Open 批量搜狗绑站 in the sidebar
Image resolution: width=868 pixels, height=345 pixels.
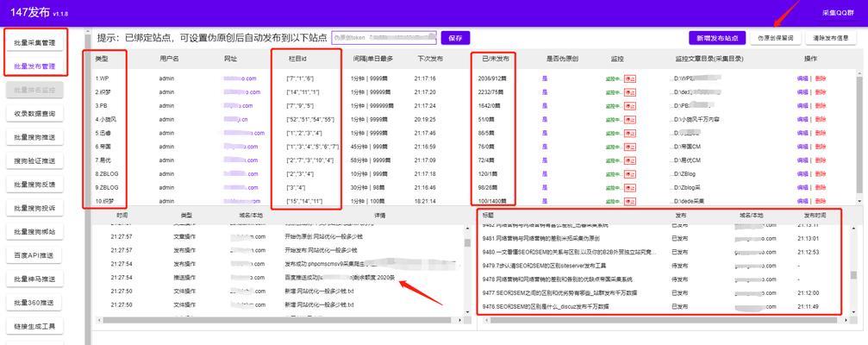(x=34, y=231)
